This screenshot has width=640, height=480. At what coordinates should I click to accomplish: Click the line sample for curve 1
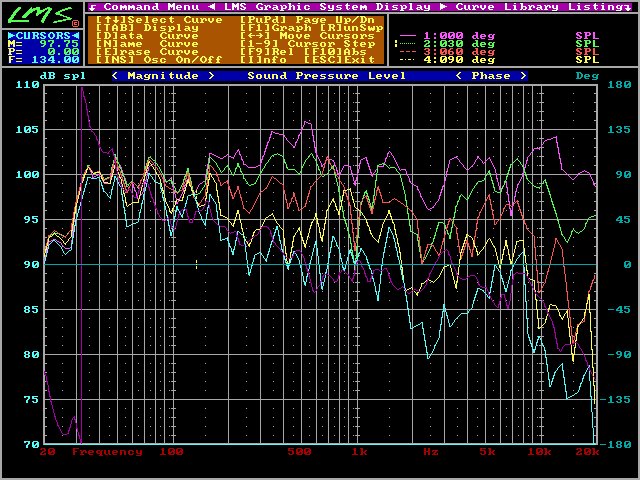coord(406,35)
